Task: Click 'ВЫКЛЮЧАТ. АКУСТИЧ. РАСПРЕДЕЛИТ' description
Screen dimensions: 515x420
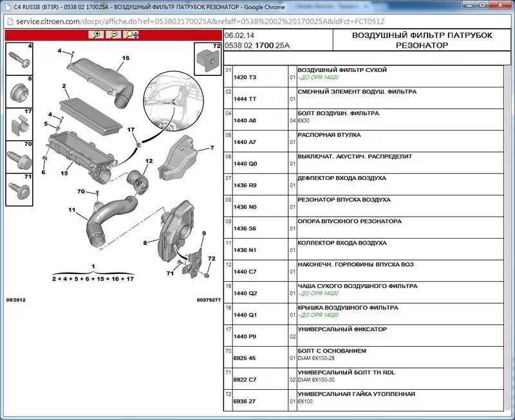Action: [x=355, y=156]
